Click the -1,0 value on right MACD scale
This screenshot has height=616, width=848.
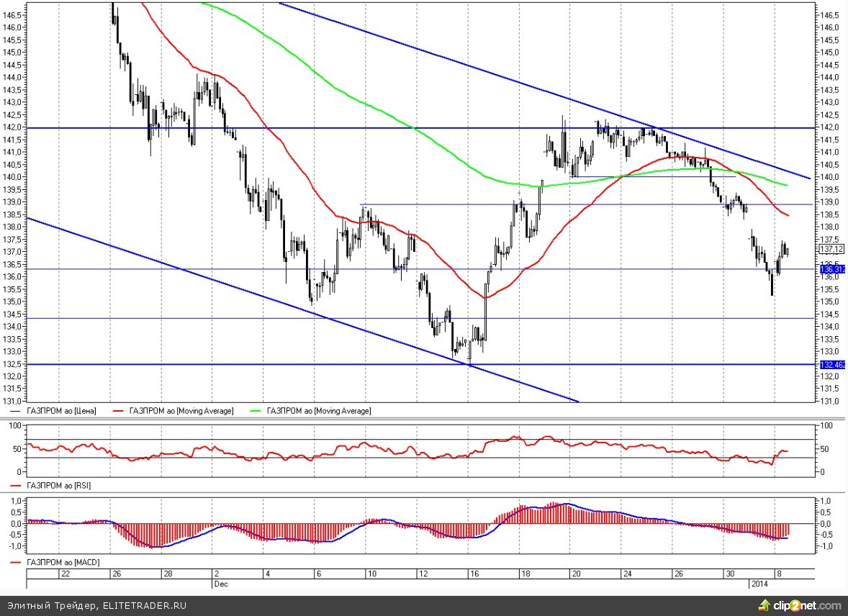point(829,547)
